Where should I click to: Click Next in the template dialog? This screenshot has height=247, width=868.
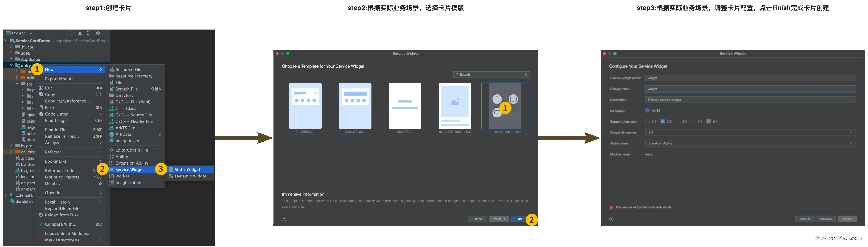tap(520, 219)
